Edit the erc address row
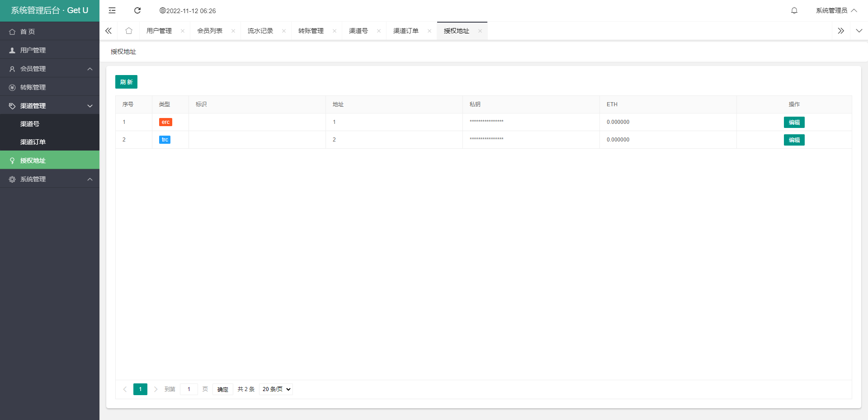 tap(794, 122)
